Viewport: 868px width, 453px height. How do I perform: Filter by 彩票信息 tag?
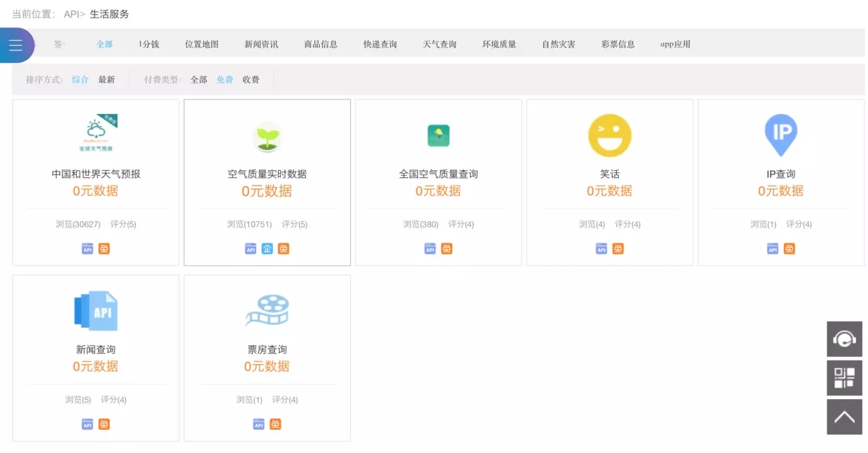pos(618,44)
